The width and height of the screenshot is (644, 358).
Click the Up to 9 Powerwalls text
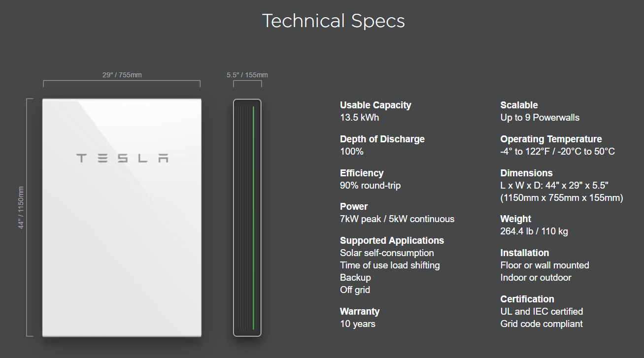pyautogui.click(x=540, y=117)
